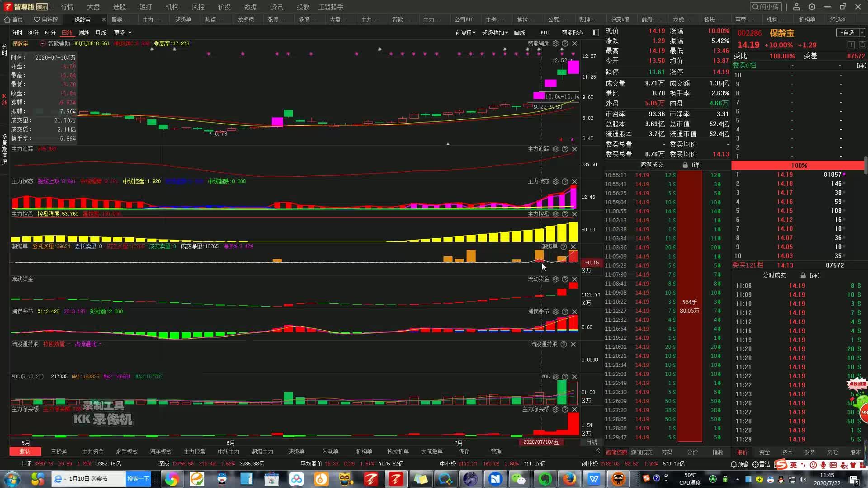The image size is (868, 488).
Task: Toggle side panel layout icon
Action: (595, 33)
